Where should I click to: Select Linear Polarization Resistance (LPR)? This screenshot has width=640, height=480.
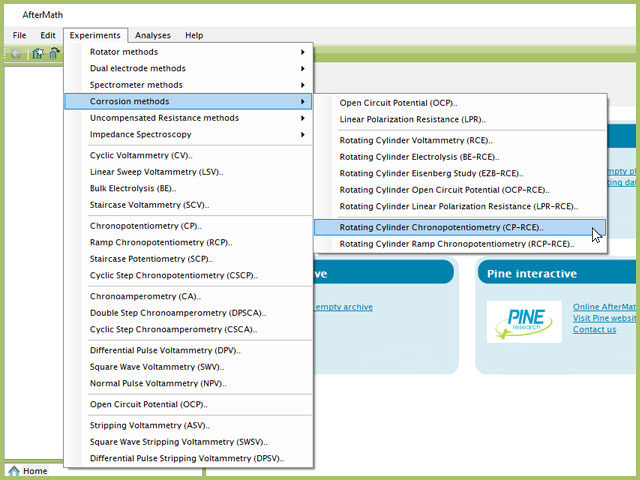coord(460,120)
